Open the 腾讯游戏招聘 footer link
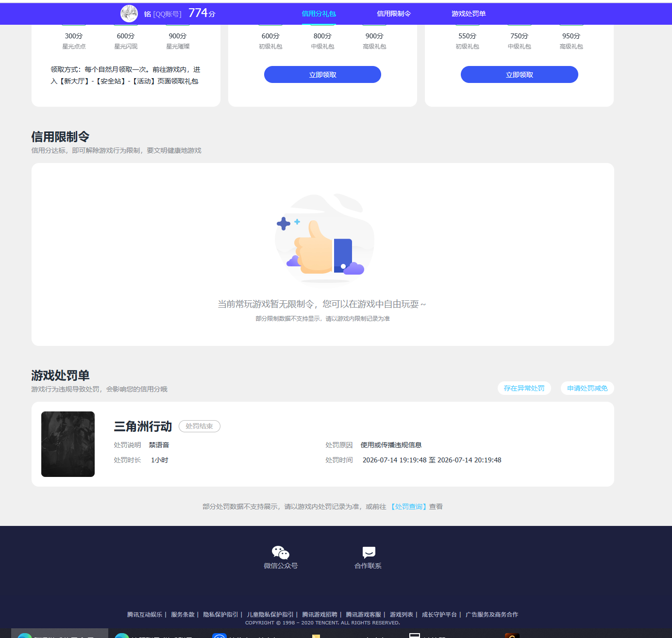672x638 pixels. (x=319, y=614)
